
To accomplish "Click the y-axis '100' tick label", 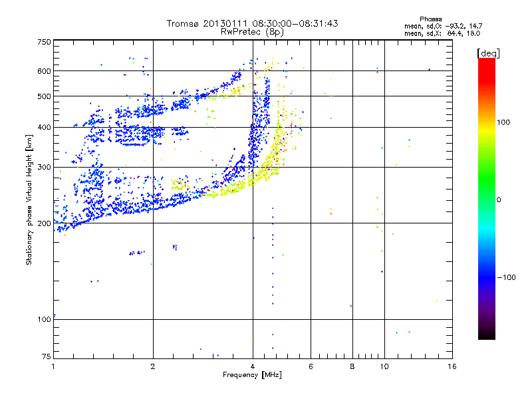I will point(44,319).
